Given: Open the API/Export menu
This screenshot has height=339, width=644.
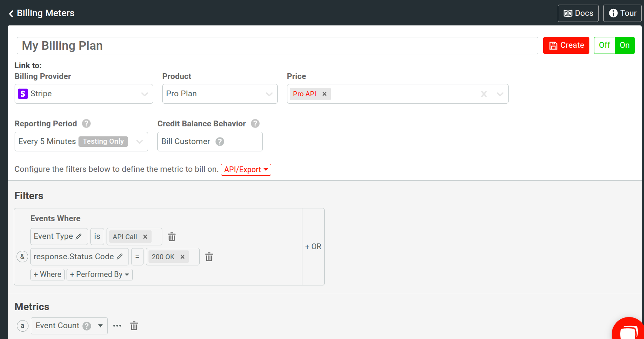Looking at the screenshot, I should [x=246, y=170].
